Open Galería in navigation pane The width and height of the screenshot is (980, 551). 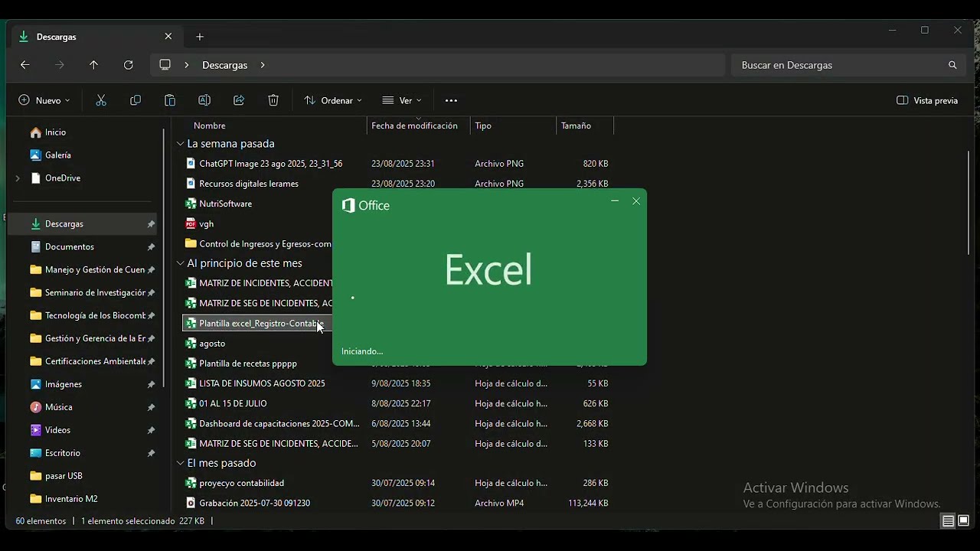[x=57, y=155]
